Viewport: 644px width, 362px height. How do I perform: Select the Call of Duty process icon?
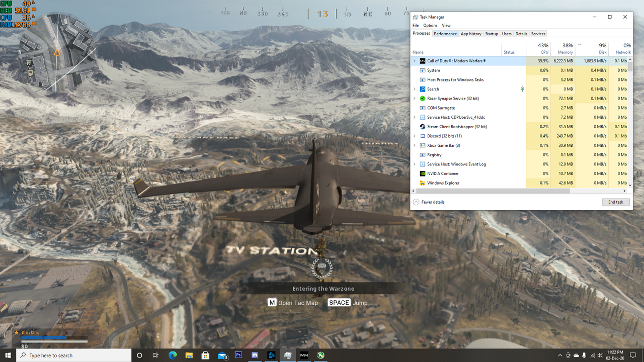(423, 61)
